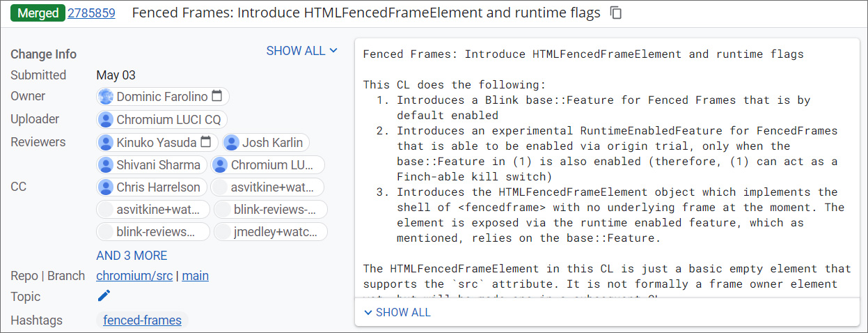Open CC chip beside Chris Harrelson
This screenshot has width=868, height=333.
(x=267, y=187)
